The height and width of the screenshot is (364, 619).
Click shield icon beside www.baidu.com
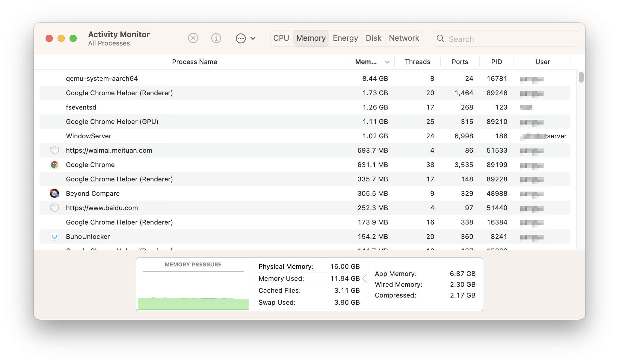point(55,208)
